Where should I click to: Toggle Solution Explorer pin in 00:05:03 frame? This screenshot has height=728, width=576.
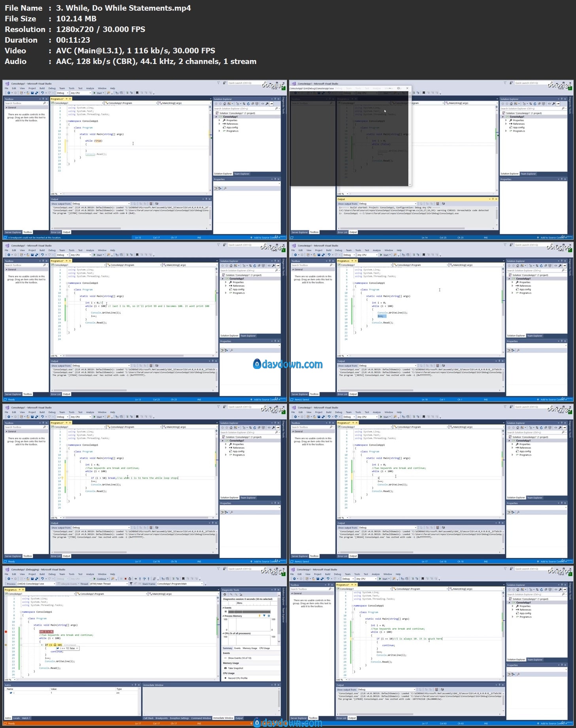coord(562,261)
